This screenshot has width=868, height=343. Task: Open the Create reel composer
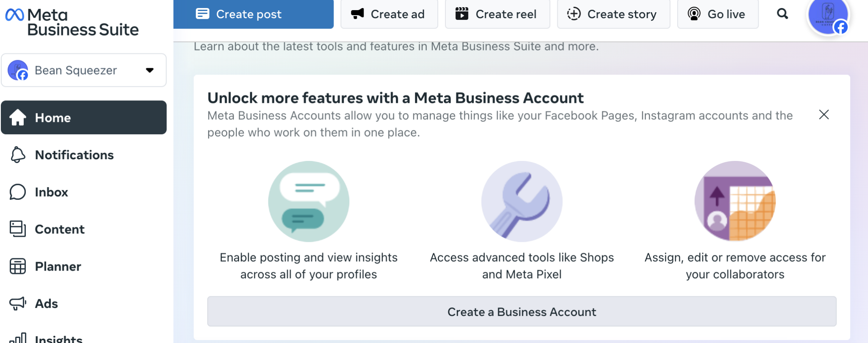tap(497, 14)
